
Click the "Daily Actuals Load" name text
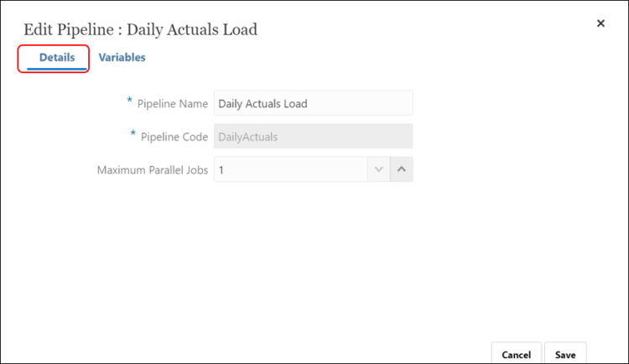[263, 104]
